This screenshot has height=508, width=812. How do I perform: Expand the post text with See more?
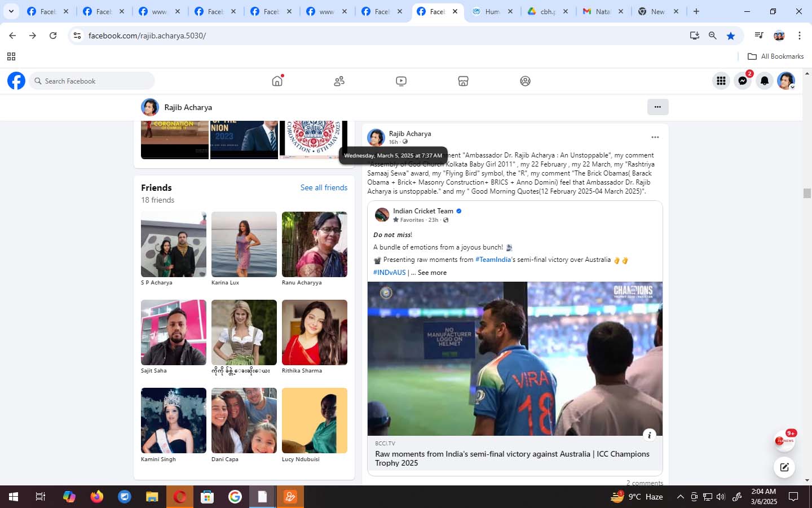[432, 273]
